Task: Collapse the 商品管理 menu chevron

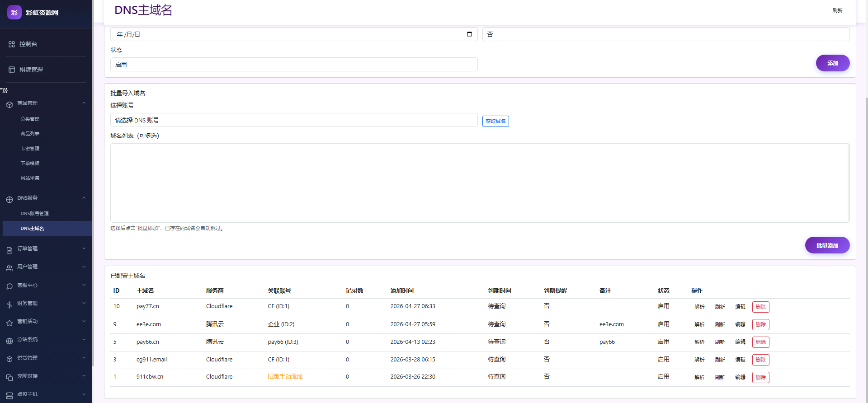Action: point(84,103)
